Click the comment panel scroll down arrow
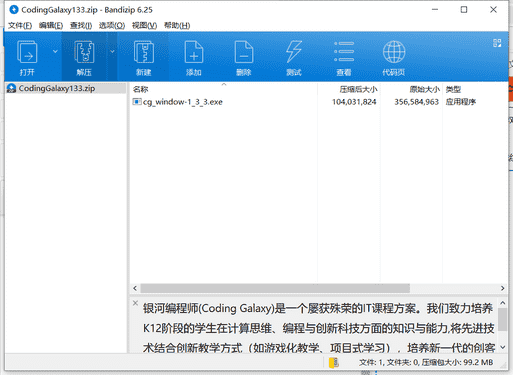Viewport: 513px width, 375px height. (x=503, y=347)
